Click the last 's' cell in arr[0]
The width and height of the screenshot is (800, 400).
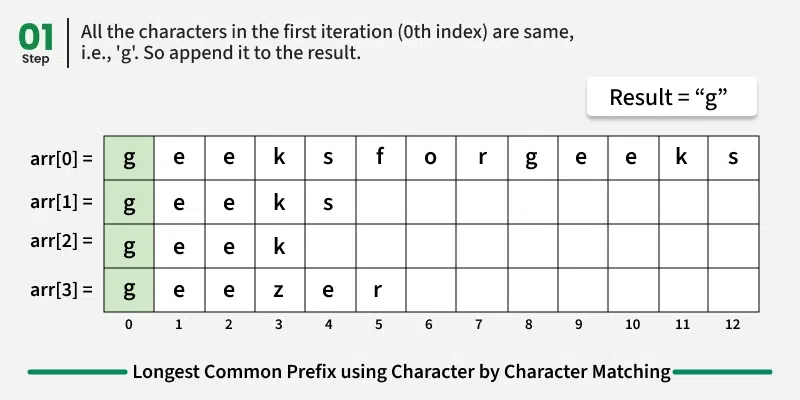[733, 158]
